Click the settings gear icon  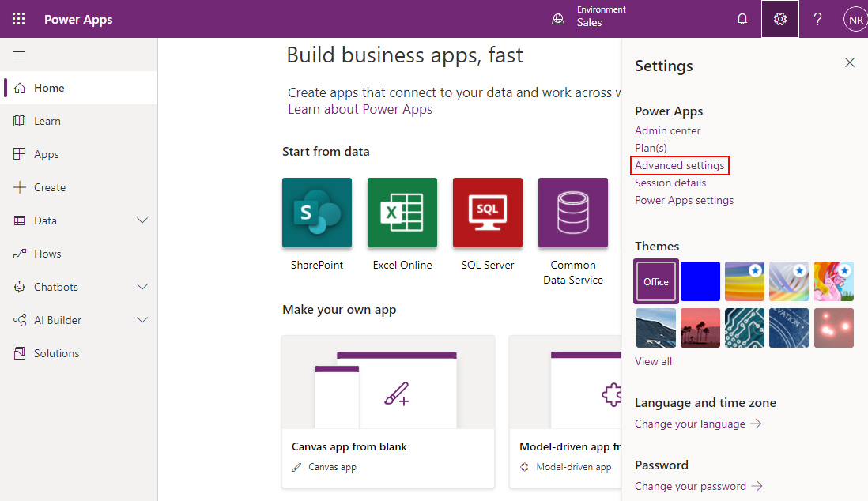coord(780,19)
